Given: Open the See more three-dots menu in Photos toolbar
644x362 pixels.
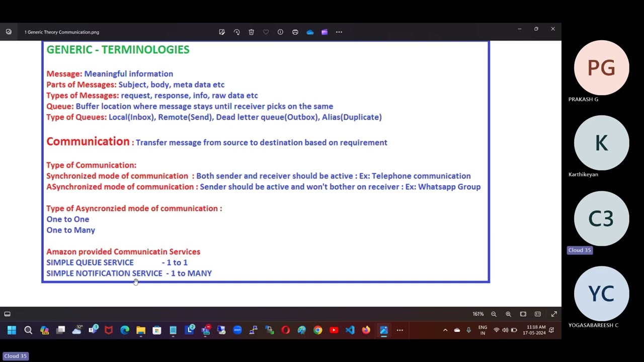Looking at the screenshot, I should coord(339,32).
